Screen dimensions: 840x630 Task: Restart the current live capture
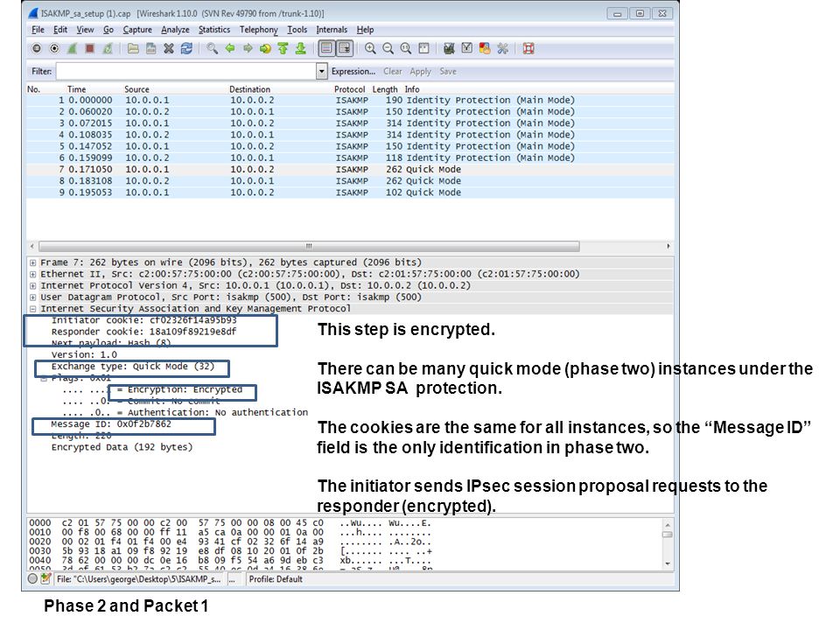pyautogui.click(x=108, y=49)
